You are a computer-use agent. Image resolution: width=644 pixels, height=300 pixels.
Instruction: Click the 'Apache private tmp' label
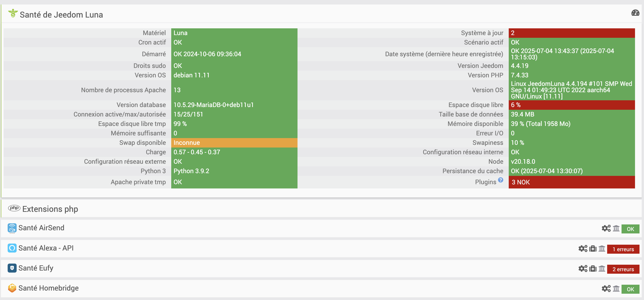pyautogui.click(x=138, y=182)
